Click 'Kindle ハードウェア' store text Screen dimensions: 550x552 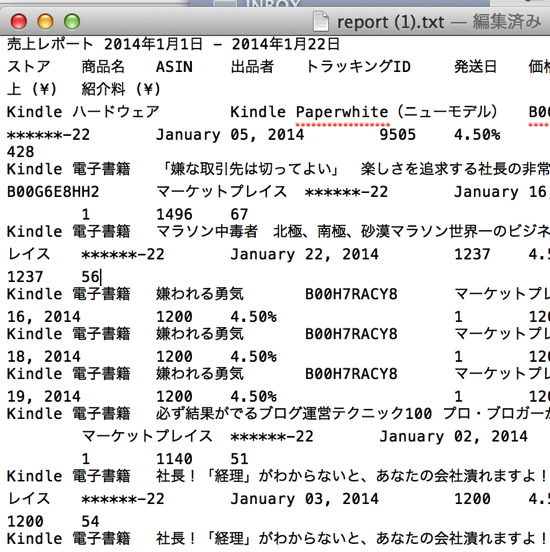point(83,112)
